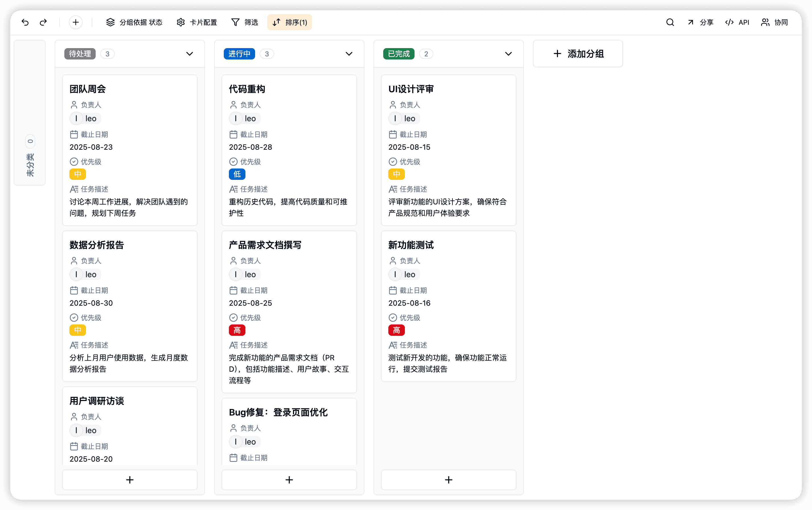
Task: Click the undo arrow icon
Action: (x=25, y=22)
